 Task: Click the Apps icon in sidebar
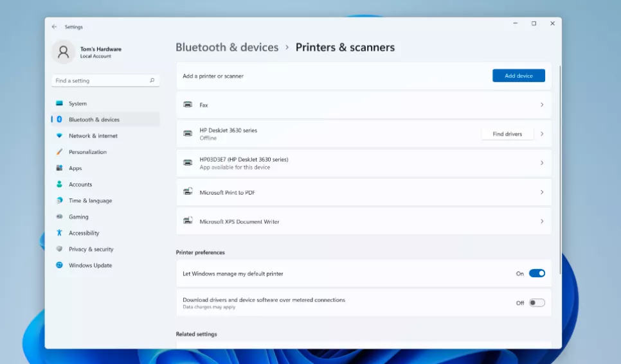(59, 168)
